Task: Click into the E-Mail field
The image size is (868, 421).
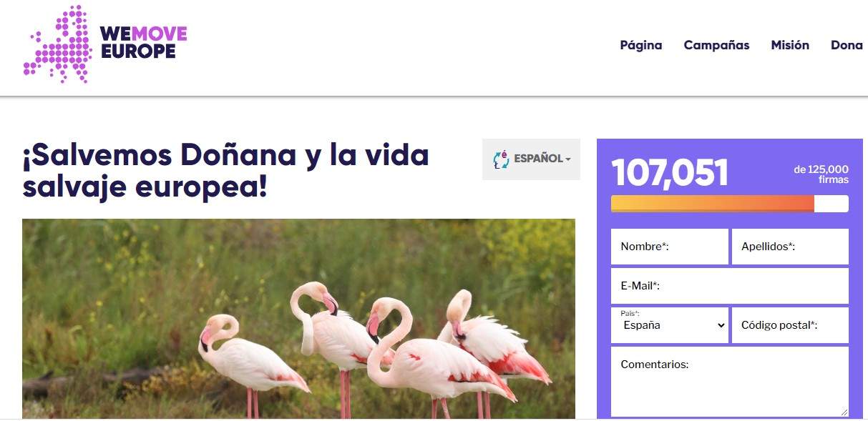Action: click(x=730, y=286)
